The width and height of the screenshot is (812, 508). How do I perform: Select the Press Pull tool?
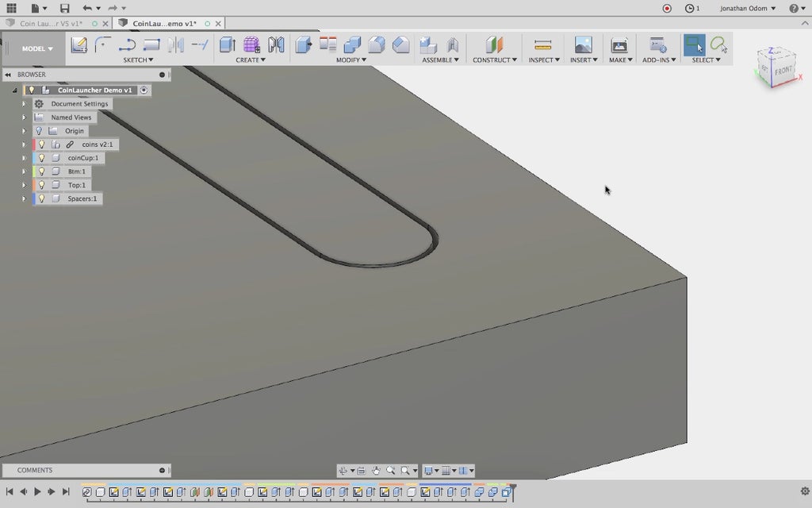point(304,45)
